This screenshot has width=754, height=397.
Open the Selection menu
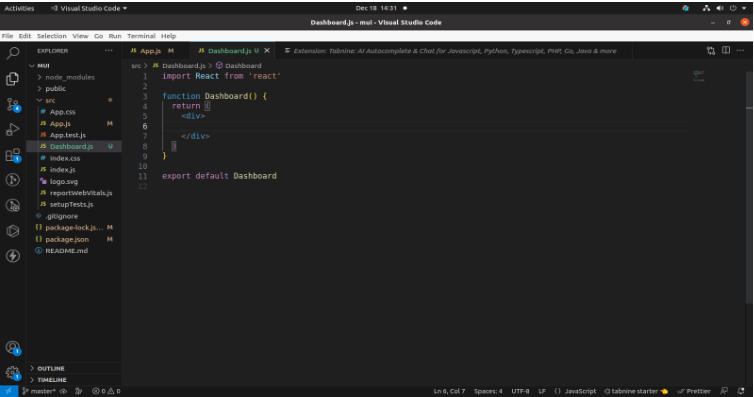point(51,36)
